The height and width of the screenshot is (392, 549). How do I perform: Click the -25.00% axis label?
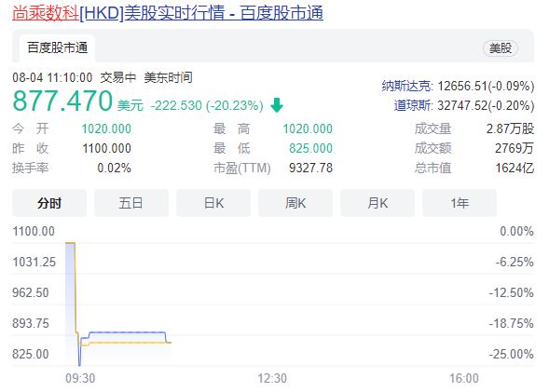pyautogui.click(x=512, y=354)
